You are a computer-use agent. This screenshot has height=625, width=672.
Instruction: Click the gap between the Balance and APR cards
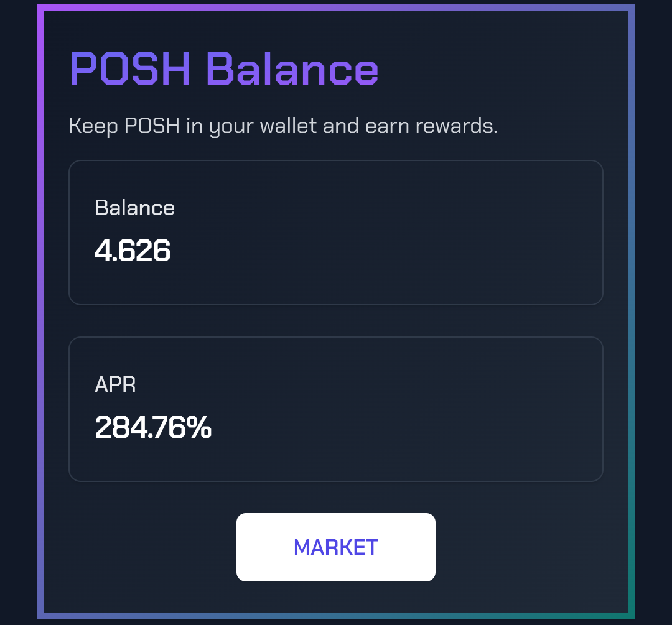click(x=335, y=321)
